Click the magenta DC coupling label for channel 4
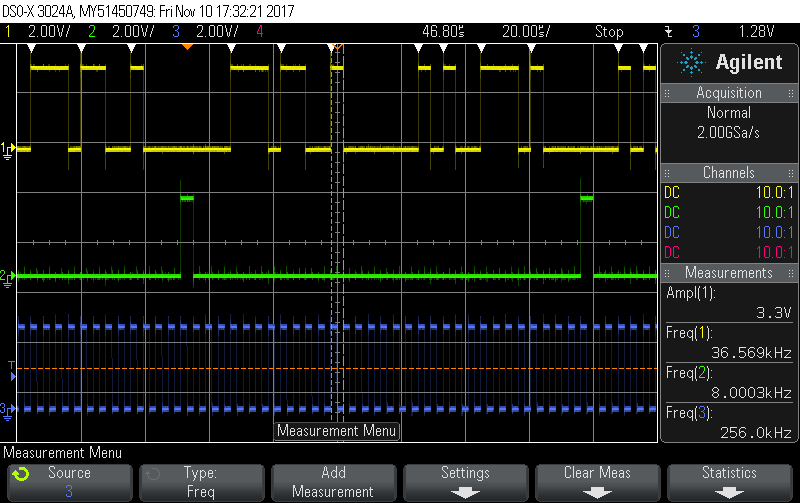 coord(671,252)
